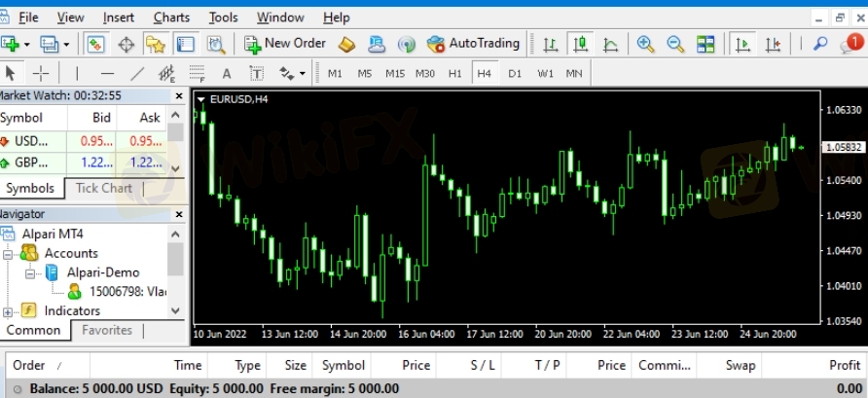Screen dimensions: 868x398
Task: Select the Crosshair tool
Action: [x=40, y=73]
